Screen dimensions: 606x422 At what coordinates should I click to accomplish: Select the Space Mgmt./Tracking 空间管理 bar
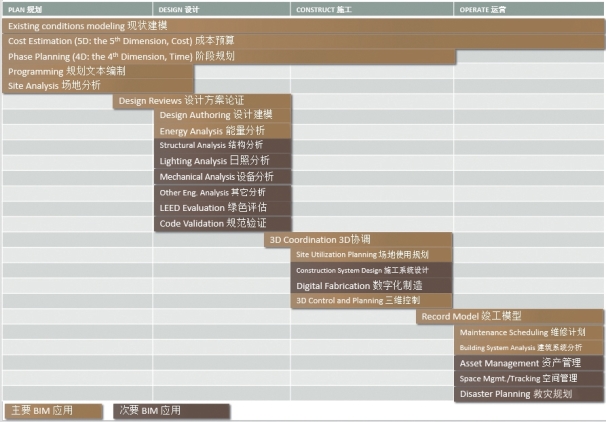point(529,379)
